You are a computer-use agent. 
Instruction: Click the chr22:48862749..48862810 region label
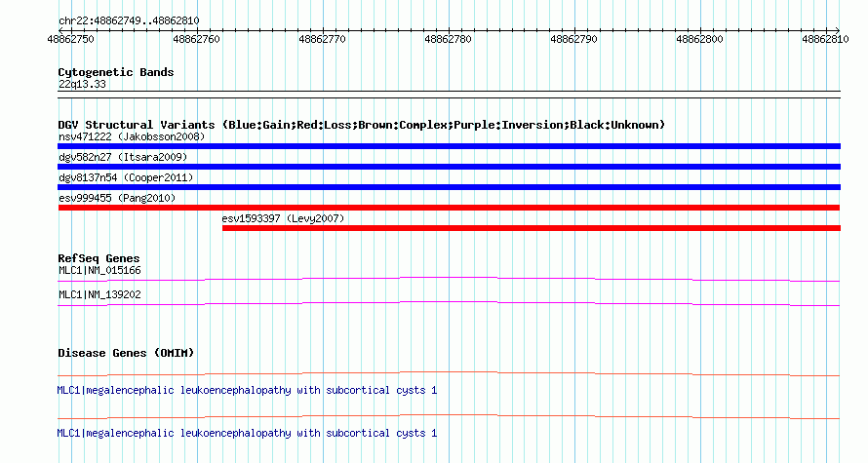(129, 20)
